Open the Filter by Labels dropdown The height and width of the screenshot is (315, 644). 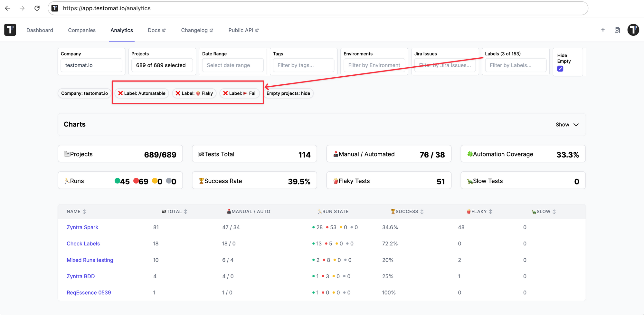[516, 65]
